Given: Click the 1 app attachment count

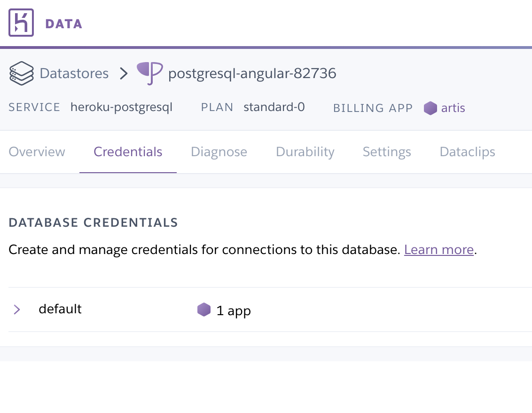Looking at the screenshot, I should coord(234,311).
